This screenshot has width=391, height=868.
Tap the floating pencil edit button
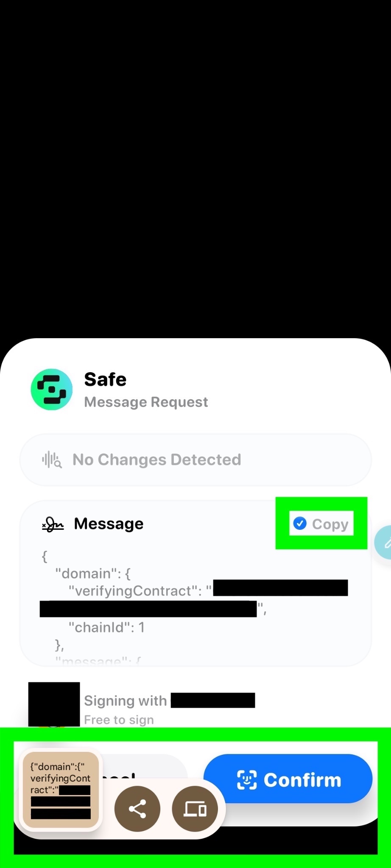[x=384, y=542]
